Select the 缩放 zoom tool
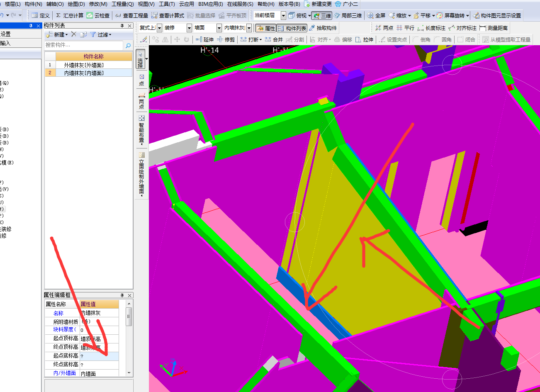The width and height of the screenshot is (540, 392). click(397, 15)
